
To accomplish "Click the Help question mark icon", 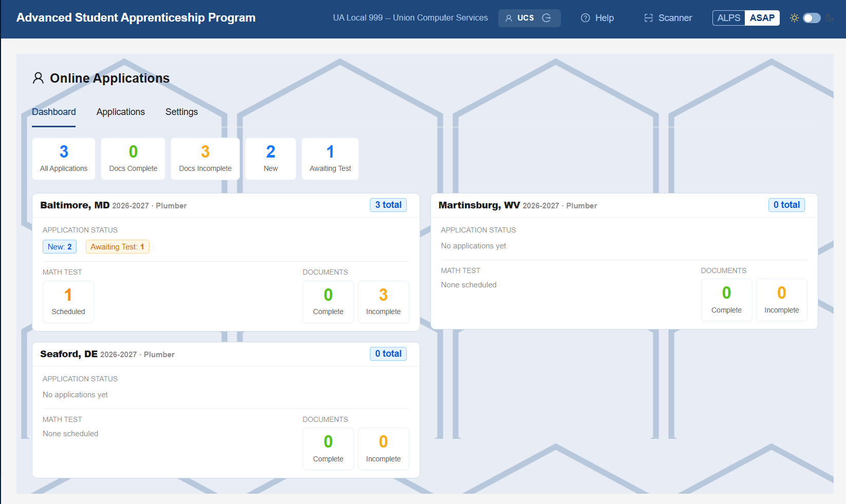I will tap(585, 18).
